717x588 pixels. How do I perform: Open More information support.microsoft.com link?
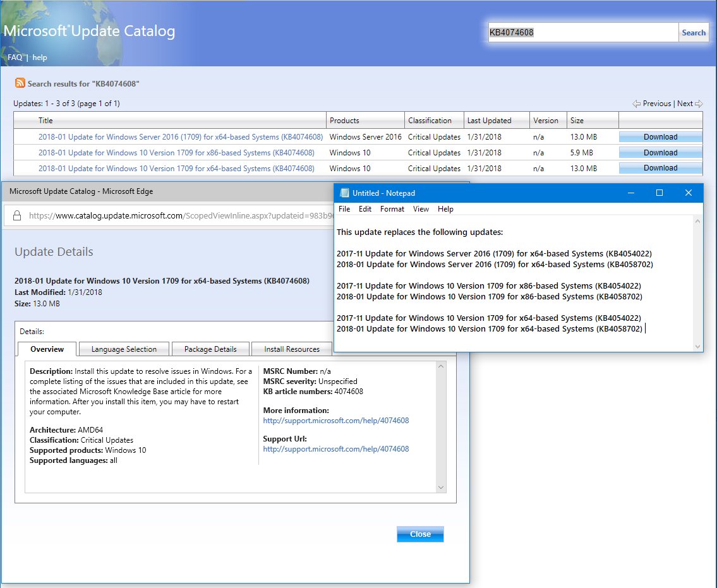pos(336,420)
